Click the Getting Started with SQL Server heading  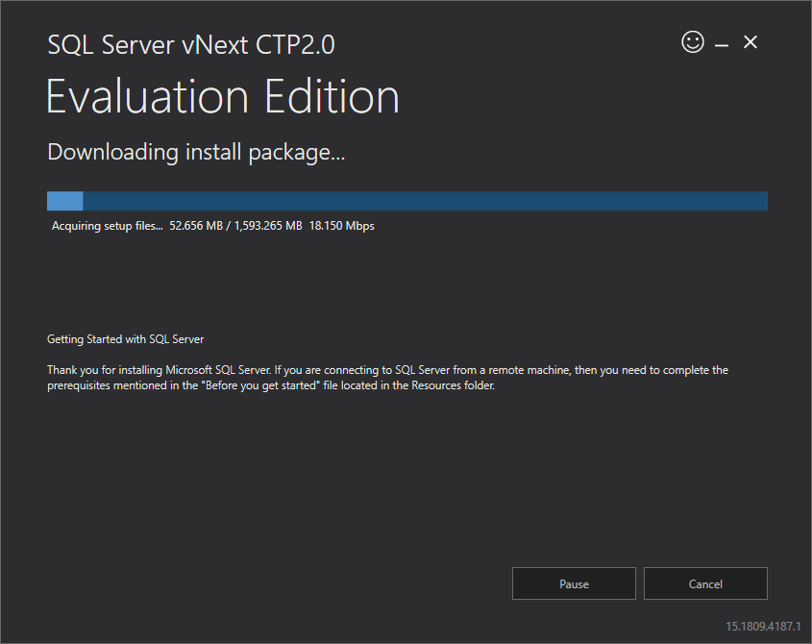click(x=125, y=338)
